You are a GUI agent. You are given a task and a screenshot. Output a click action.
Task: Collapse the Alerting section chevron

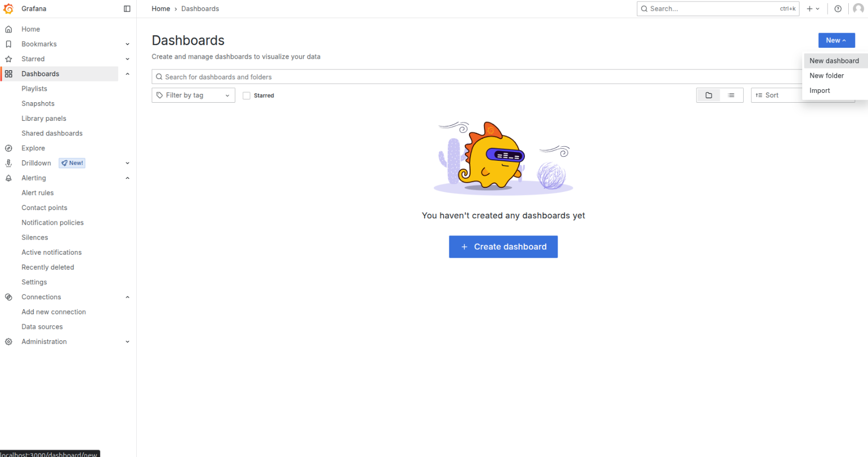coord(127,178)
